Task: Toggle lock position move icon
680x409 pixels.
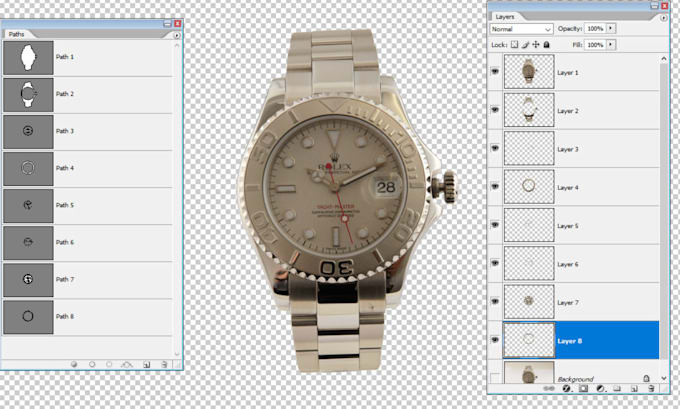Action: [536, 44]
